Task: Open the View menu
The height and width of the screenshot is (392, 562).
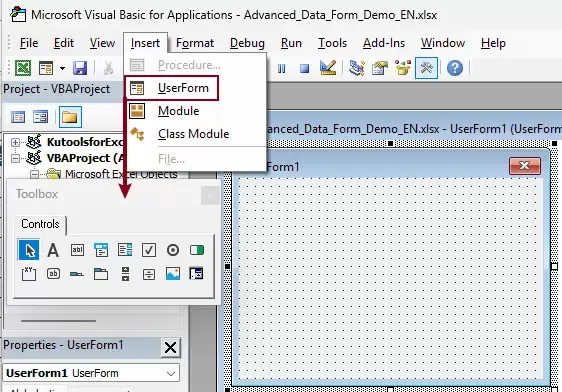Action: [102, 43]
